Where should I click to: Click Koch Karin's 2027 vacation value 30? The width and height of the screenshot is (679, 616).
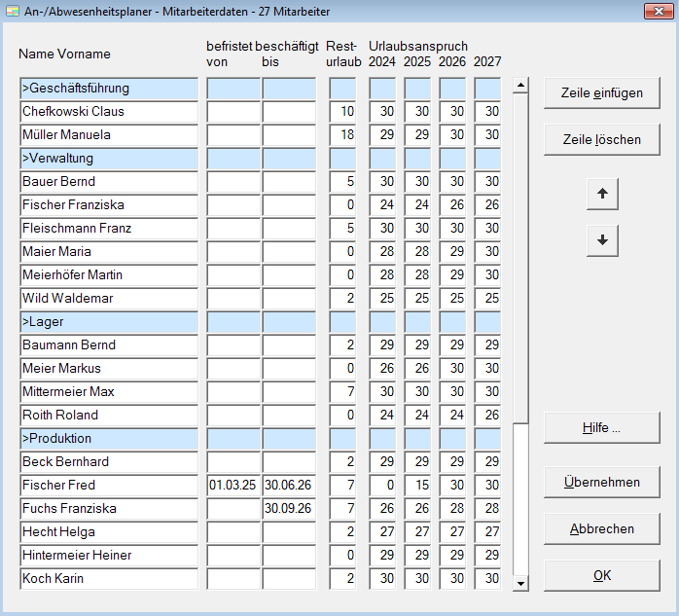coord(487,579)
